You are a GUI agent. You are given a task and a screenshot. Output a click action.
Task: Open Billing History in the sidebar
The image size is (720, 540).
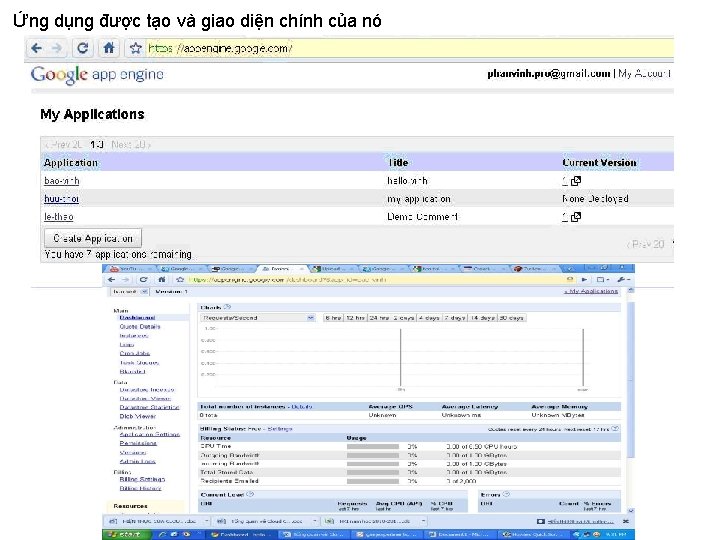tap(140, 488)
